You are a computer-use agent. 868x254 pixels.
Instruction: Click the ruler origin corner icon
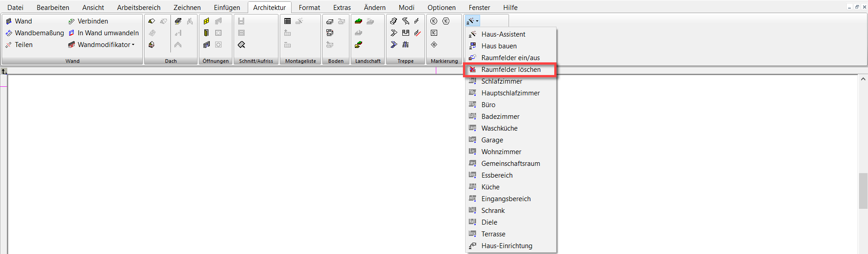[x=4, y=71]
